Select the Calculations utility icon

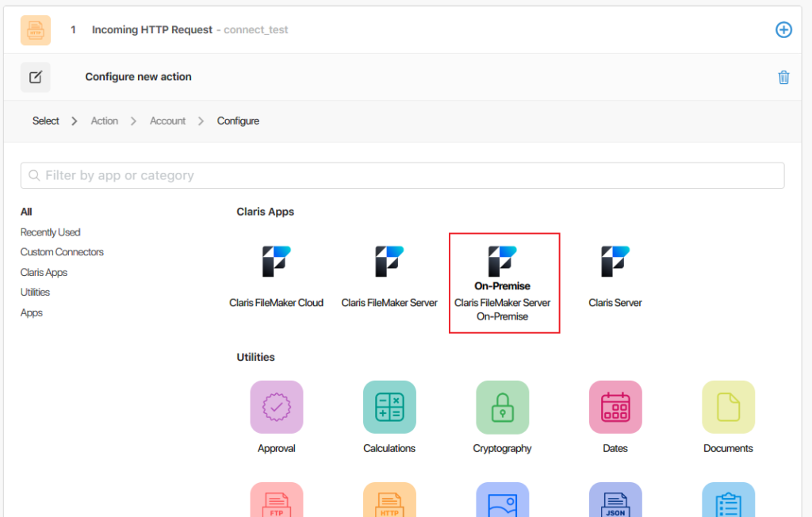click(x=389, y=407)
